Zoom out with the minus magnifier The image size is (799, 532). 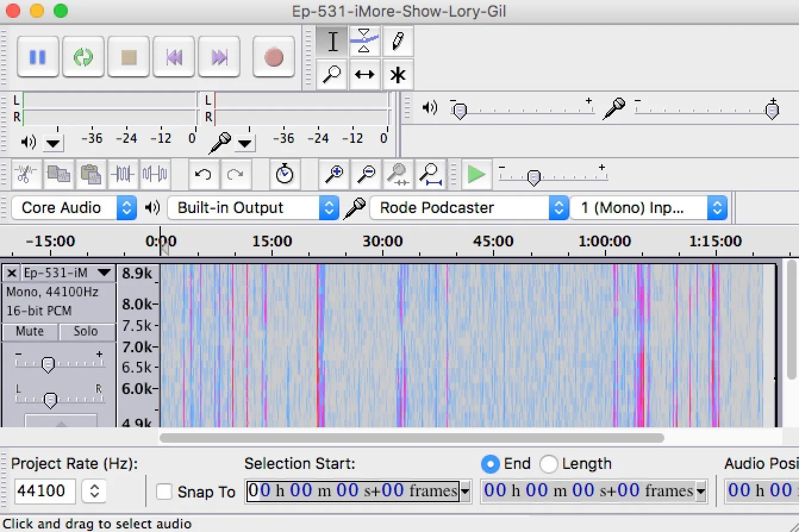coord(366,174)
